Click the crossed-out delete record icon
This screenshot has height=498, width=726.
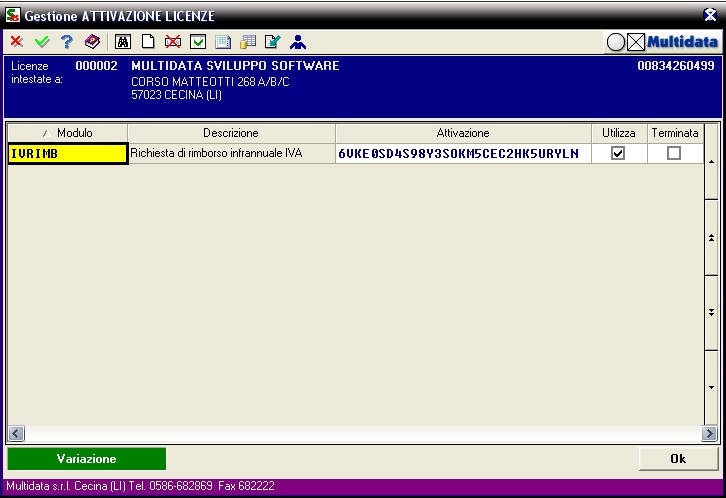pos(173,42)
